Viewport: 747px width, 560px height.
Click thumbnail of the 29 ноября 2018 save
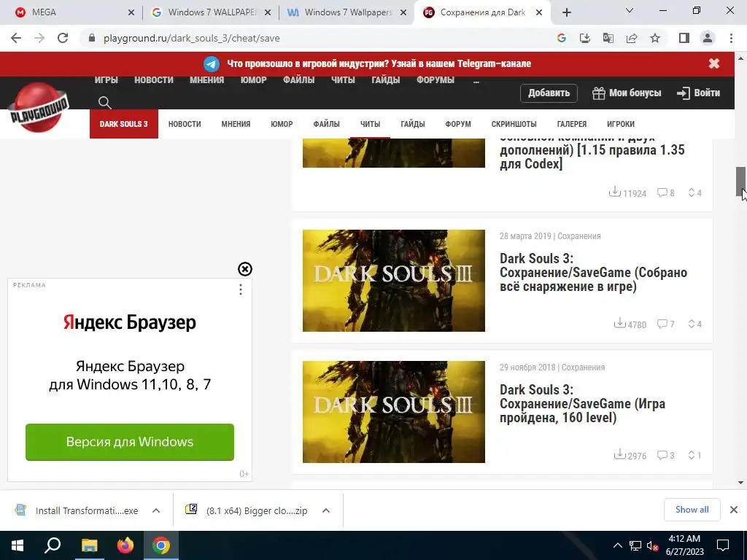393,412
